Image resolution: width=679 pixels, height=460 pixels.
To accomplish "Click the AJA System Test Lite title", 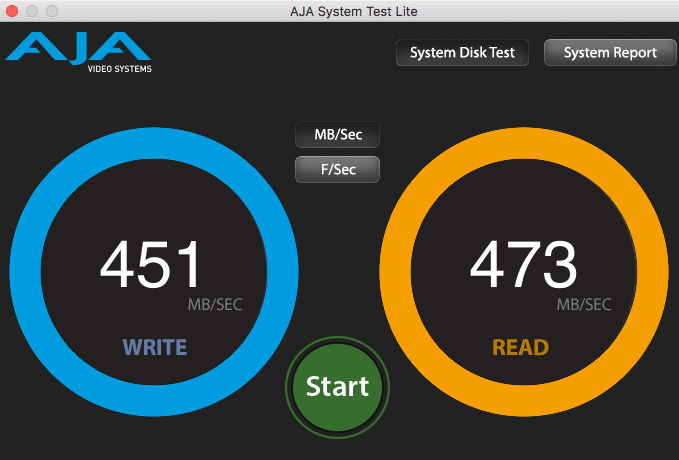I will 353,11.
